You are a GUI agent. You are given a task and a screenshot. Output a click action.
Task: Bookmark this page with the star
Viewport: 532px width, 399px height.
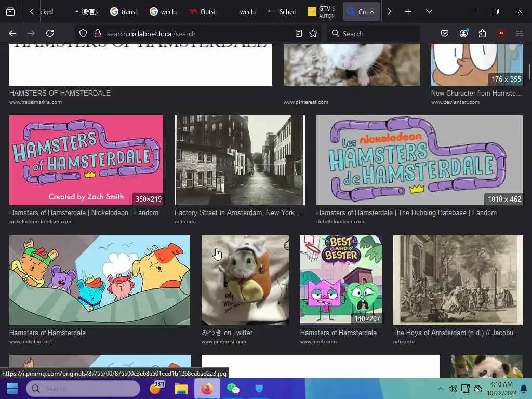[x=313, y=34]
